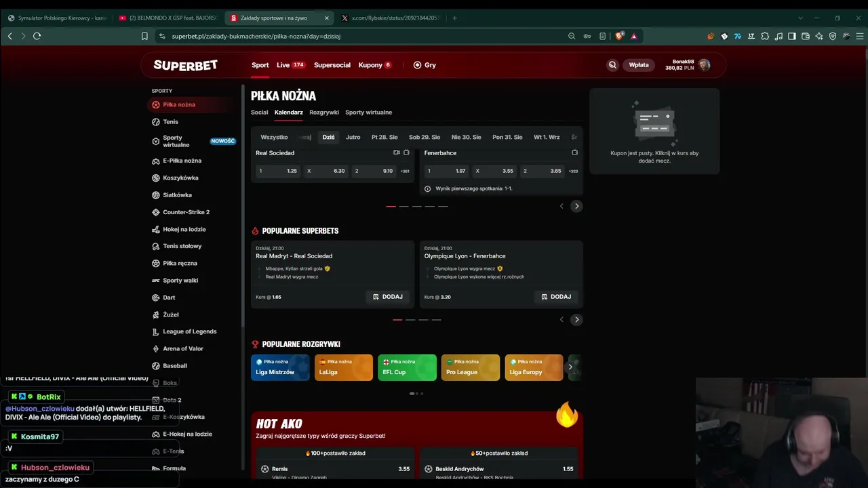Open the Koszykówka basketball icon

coord(156,178)
